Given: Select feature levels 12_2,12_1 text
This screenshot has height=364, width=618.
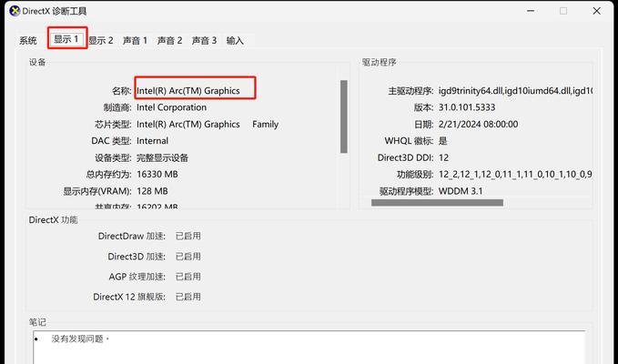Looking at the screenshot, I should (x=515, y=175).
